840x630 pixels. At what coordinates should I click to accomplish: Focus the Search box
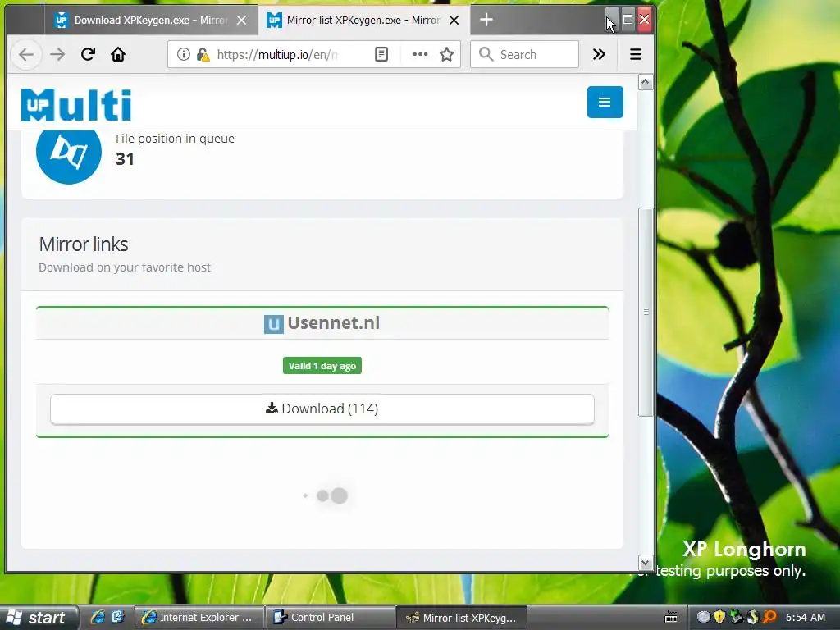[524, 55]
